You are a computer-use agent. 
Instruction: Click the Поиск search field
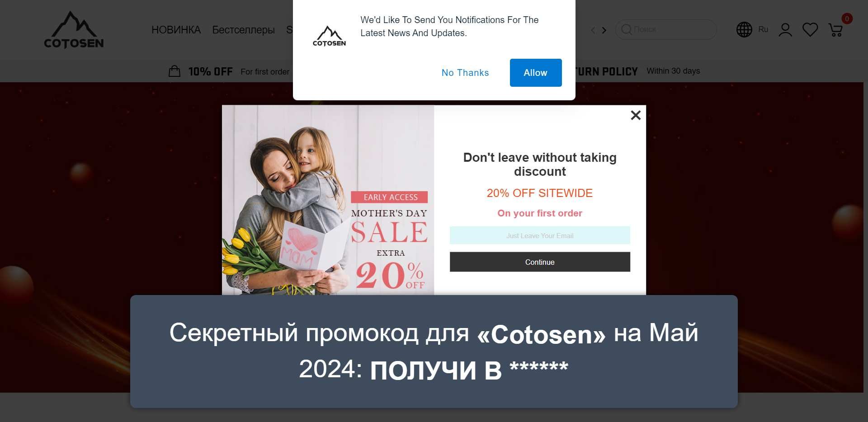pos(666,29)
